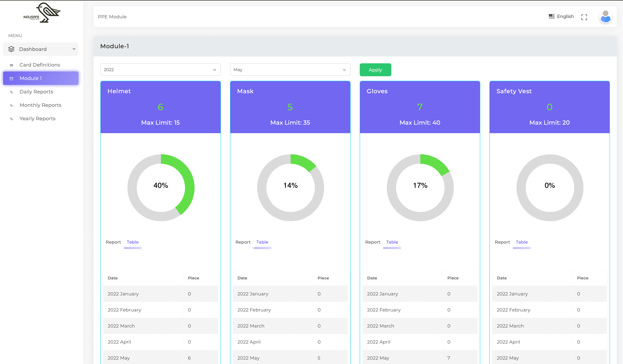Open Monthly Reports page

pyautogui.click(x=40, y=105)
